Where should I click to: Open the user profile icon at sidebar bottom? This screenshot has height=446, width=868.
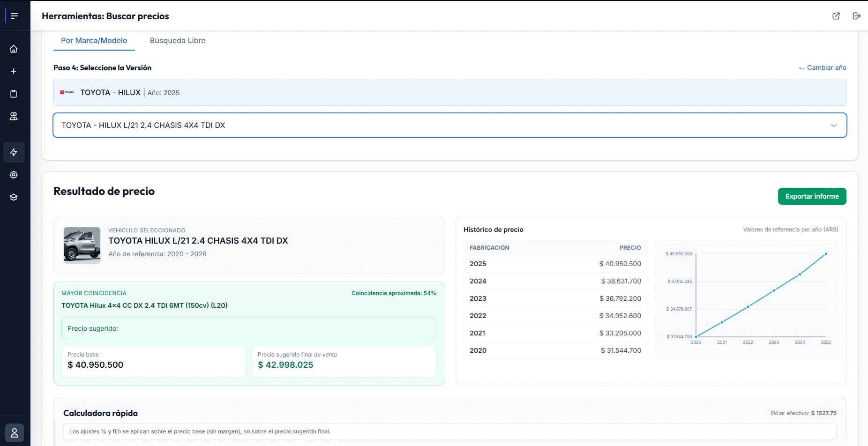(x=15, y=433)
